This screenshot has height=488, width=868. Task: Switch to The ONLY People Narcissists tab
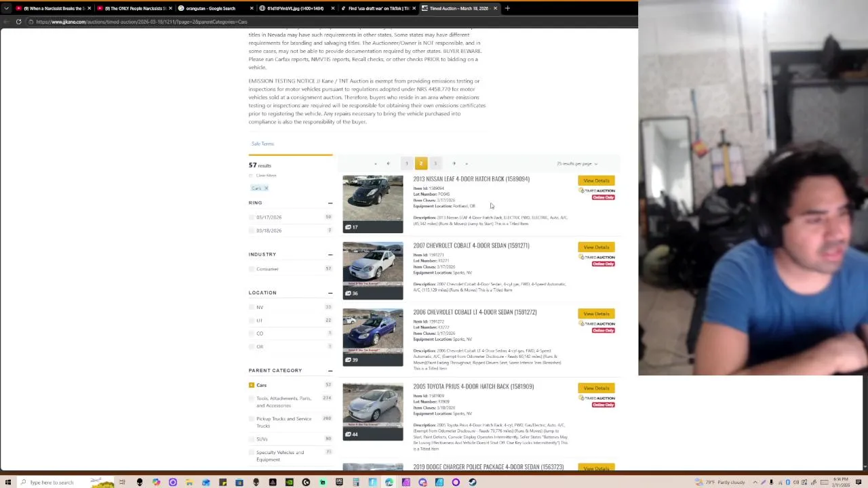tap(134, 8)
